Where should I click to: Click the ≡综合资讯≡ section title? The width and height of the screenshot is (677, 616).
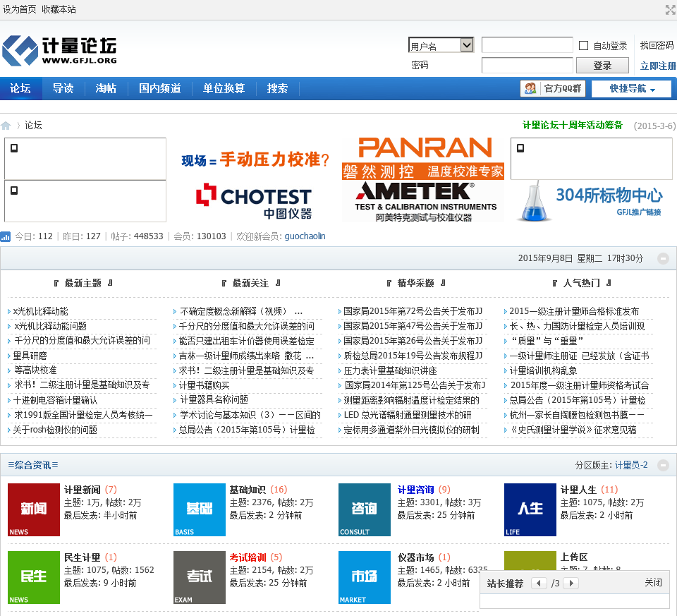pyautogui.click(x=33, y=465)
